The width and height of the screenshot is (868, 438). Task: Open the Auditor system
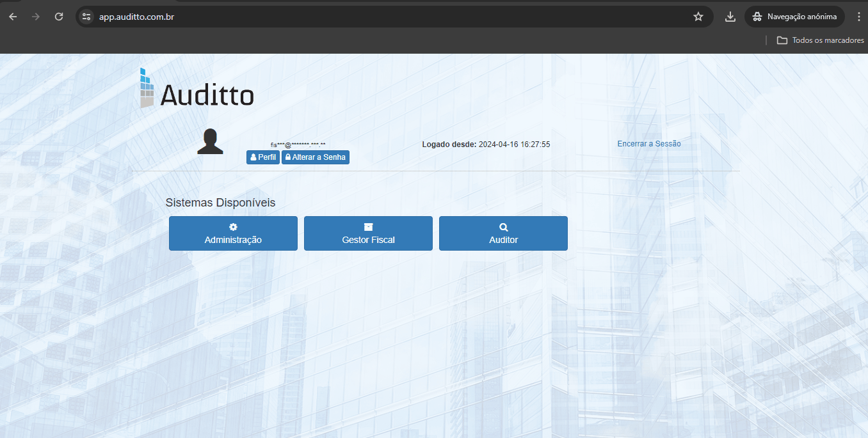503,233
